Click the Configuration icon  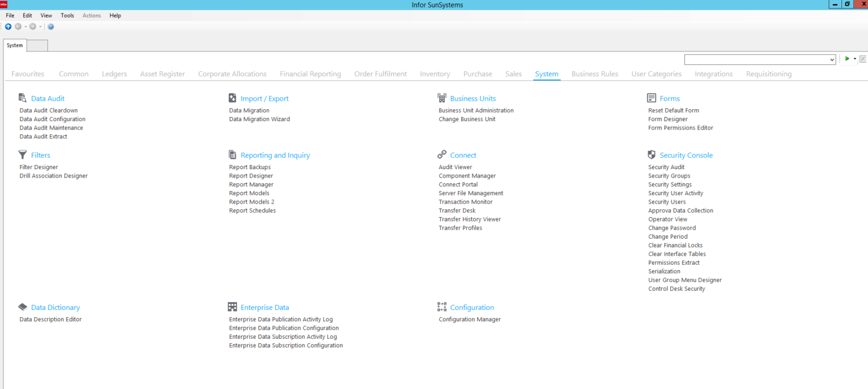click(442, 307)
